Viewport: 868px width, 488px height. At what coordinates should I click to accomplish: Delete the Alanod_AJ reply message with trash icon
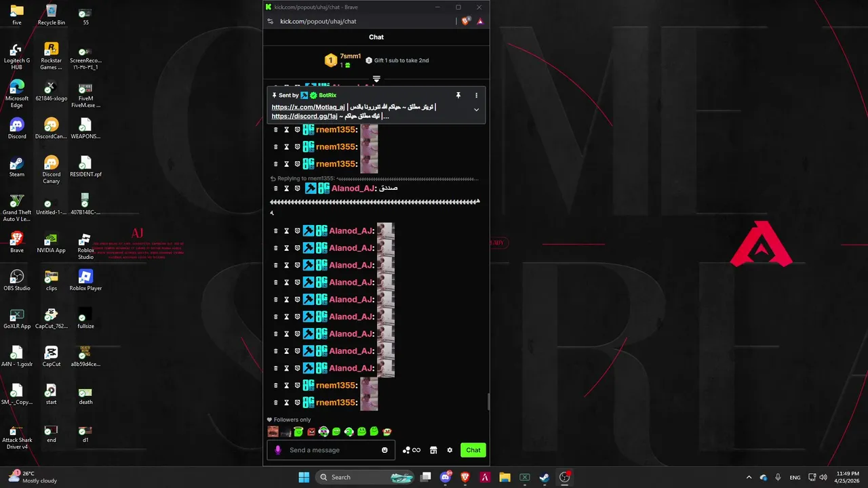275,188
